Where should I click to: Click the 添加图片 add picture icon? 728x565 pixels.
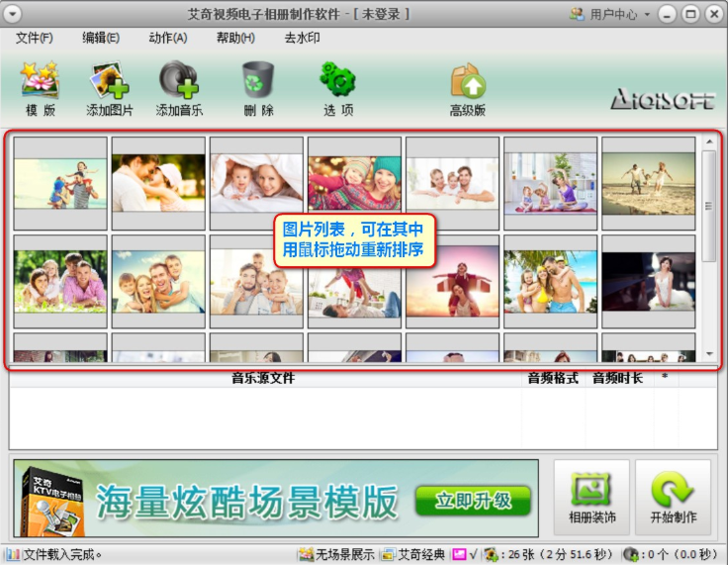click(110, 80)
